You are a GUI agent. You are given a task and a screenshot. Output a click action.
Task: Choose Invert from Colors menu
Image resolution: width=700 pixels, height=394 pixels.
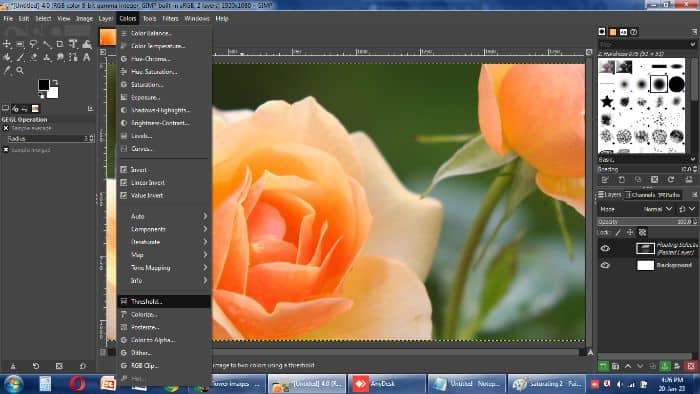(164, 170)
